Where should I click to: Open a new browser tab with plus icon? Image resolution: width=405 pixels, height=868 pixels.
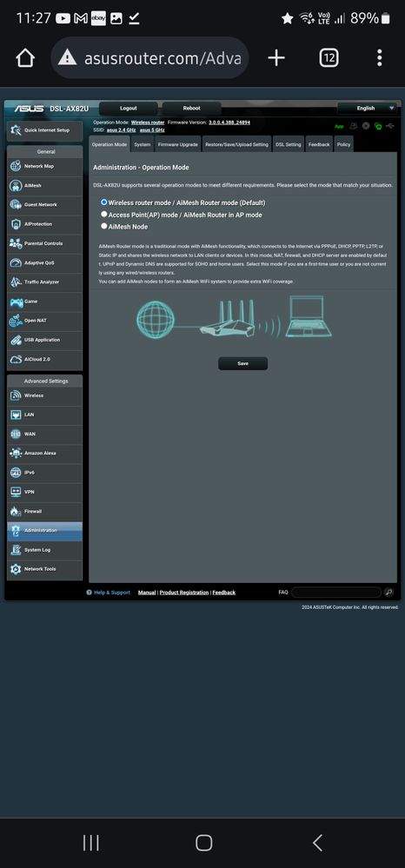276,57
